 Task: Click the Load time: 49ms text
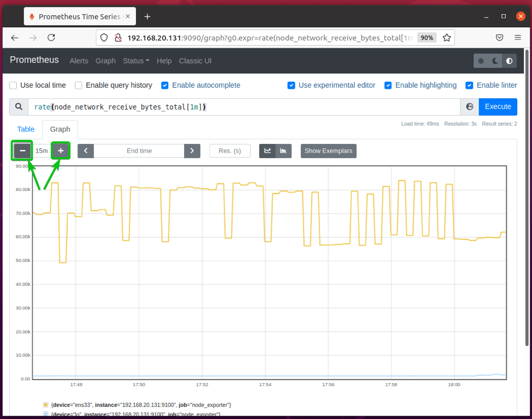pyautogui.click(x=420, y=124)
